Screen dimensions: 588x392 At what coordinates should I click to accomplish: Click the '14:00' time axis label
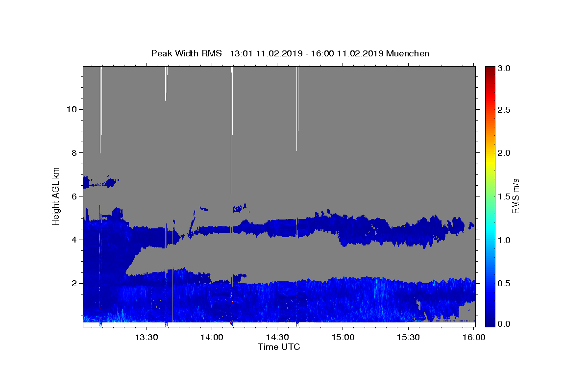coord(212,337)
